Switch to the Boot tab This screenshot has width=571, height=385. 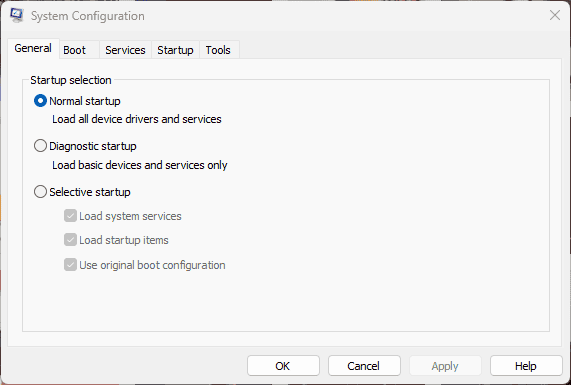(x=74, y=50)
